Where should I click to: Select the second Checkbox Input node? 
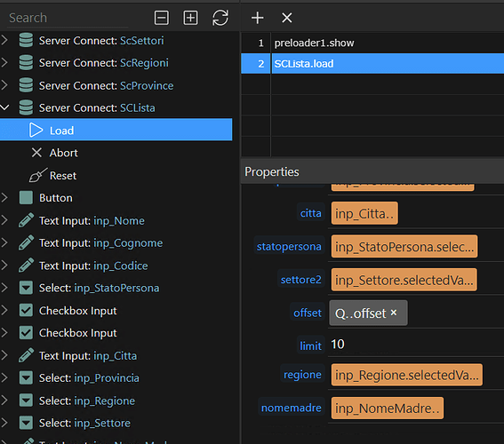[x=77, y=333]
